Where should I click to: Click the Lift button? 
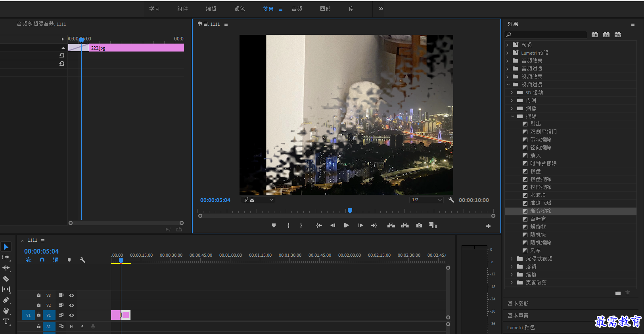pyautogui.click(x=391, y=225)
